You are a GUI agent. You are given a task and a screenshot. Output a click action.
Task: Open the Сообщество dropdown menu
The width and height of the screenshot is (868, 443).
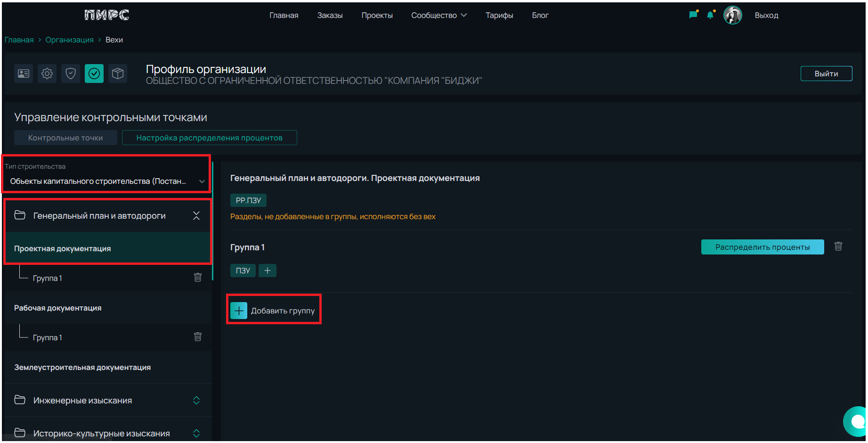(438, 16)
